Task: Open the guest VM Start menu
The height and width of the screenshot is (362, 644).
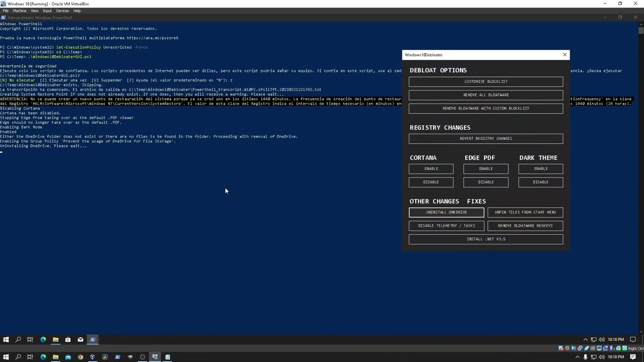Action: (x=6, y=339)
